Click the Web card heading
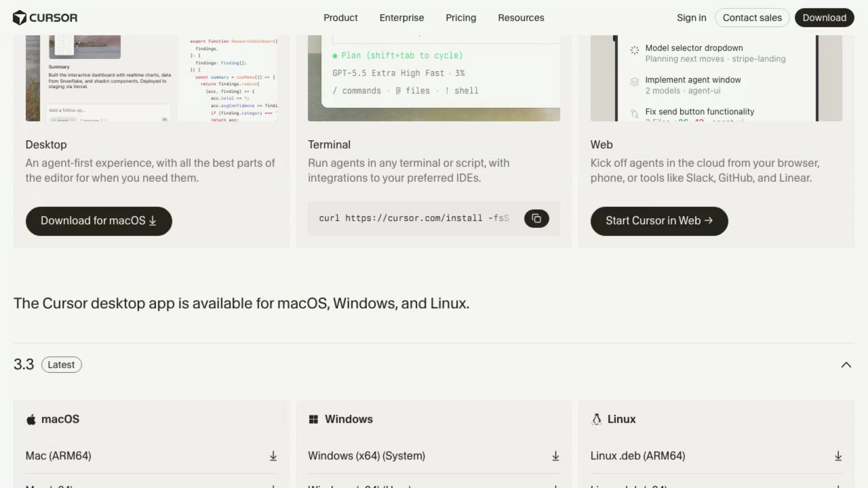Viewport: 868px width, 488px height. 602,145
